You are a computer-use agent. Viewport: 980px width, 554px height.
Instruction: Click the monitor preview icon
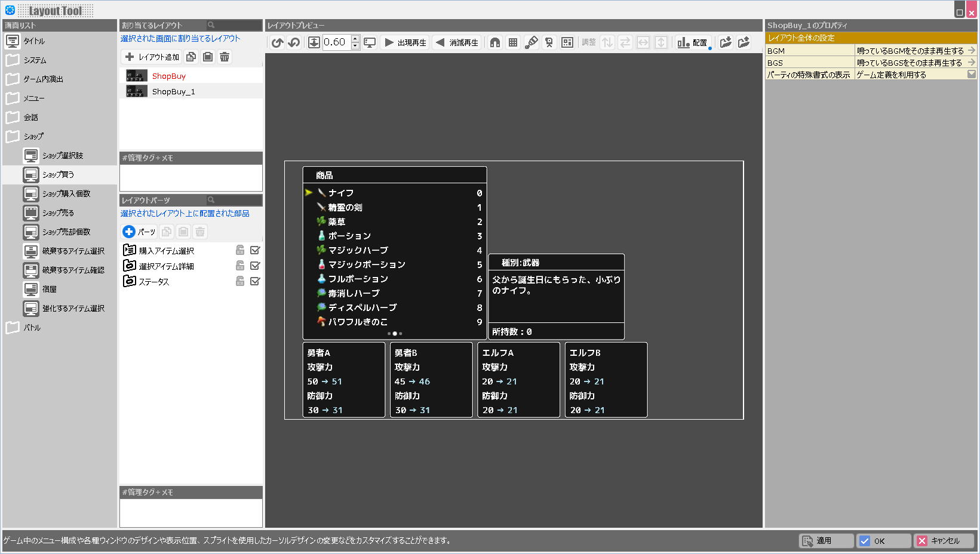(370, 42)
